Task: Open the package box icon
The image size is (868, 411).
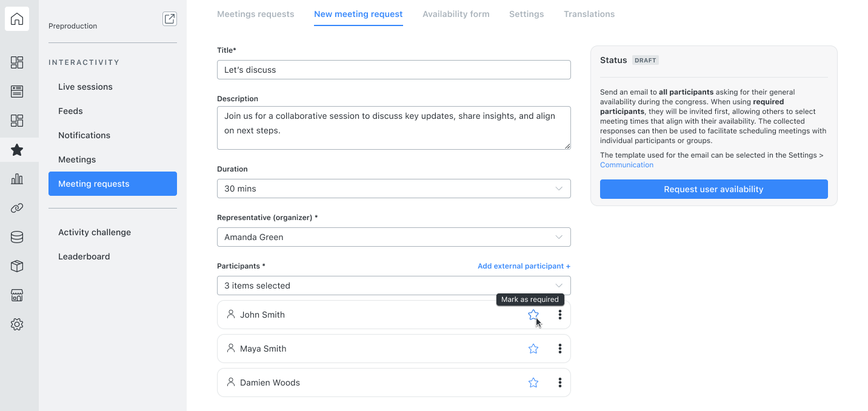Action: (17, 266)
